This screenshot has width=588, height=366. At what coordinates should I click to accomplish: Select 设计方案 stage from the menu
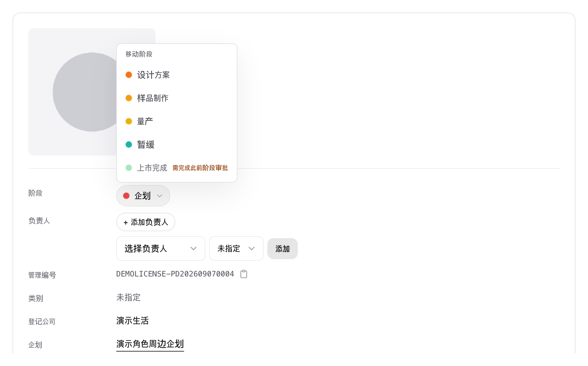(177, 75)
